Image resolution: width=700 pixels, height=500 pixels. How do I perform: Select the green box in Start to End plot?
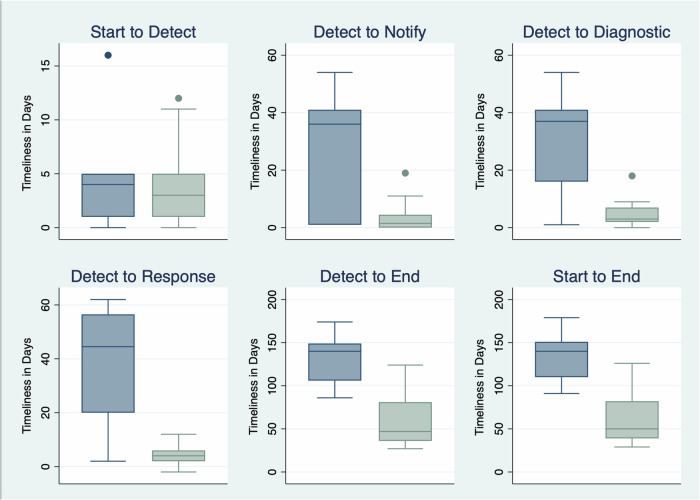coord(632,420)
